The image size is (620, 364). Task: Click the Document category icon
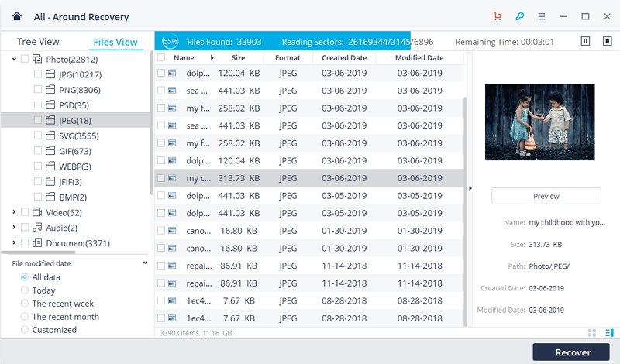(x=37, y=242)
